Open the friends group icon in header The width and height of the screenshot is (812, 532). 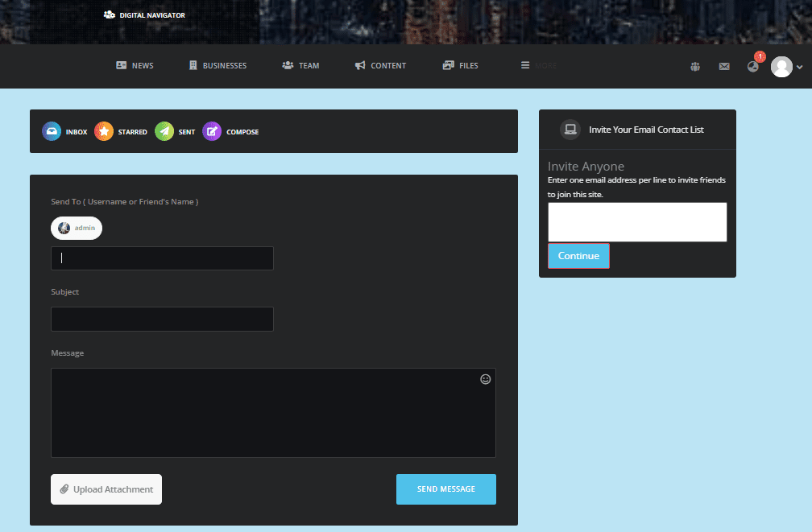click(x=695, y=67)
